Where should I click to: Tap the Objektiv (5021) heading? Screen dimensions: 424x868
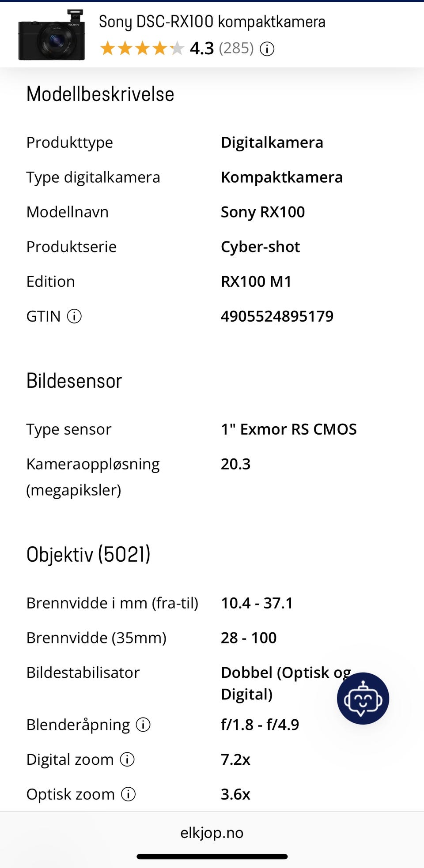click(88, 555)
